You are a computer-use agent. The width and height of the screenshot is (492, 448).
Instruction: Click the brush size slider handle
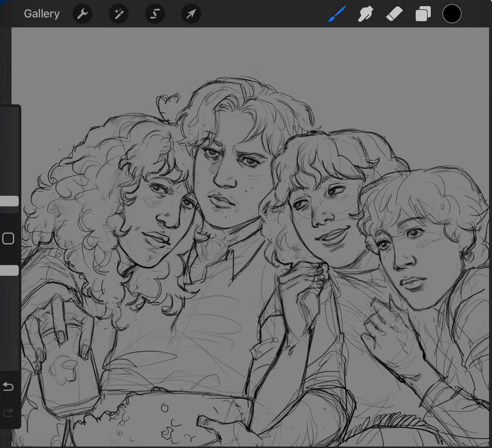coord(9,201)
